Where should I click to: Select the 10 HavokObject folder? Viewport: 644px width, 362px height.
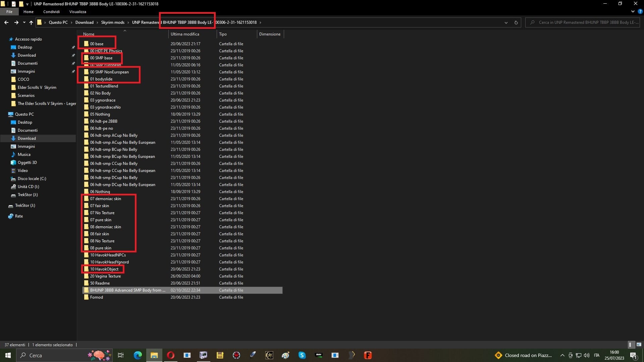pyautogui.click(x=104, y=269)
